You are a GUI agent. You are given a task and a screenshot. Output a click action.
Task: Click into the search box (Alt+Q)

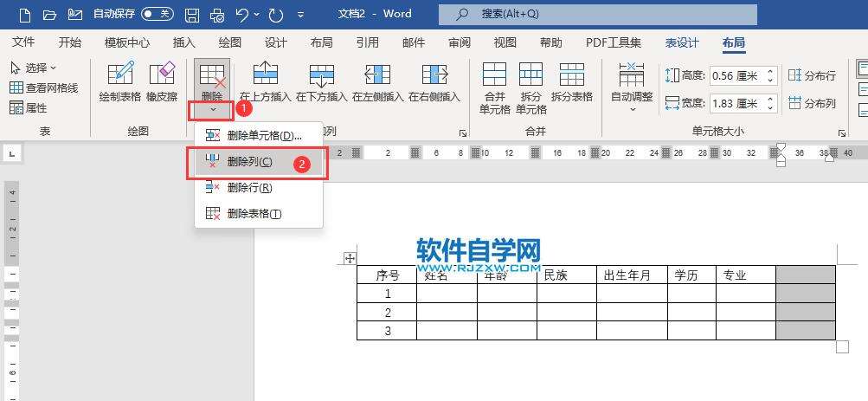point(598,15)
